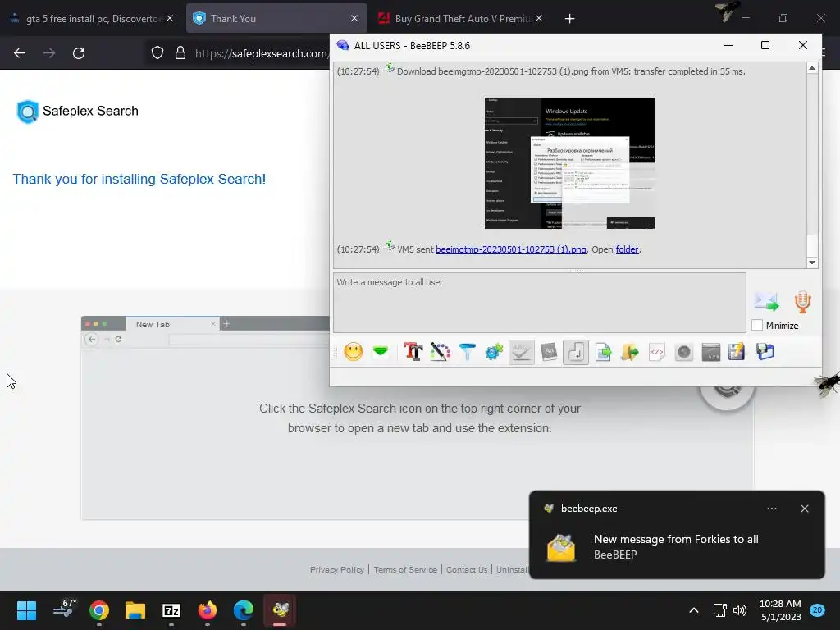Image resolution: width=840 pixels, height=630 pixels.
Task: Click the safeplexsearch.com address bar
Action: point(261,53)
